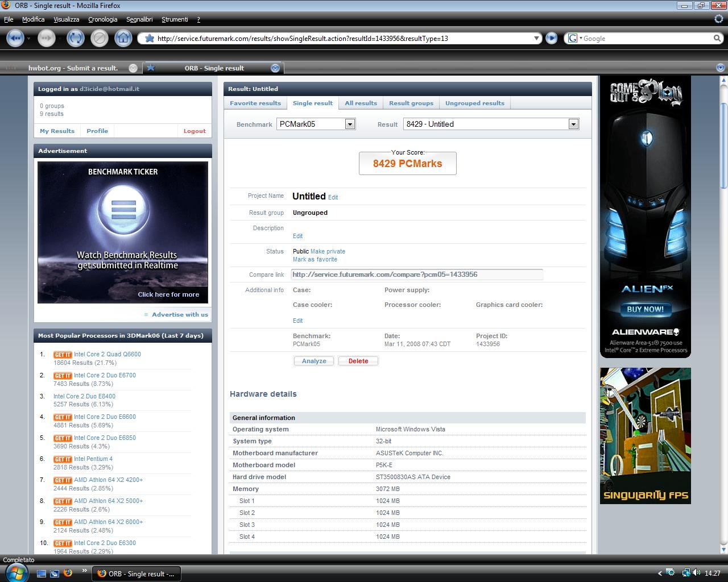Viewport: 728px width, 582px height.
Task: Open the Modifica menu
Action: 34,19
